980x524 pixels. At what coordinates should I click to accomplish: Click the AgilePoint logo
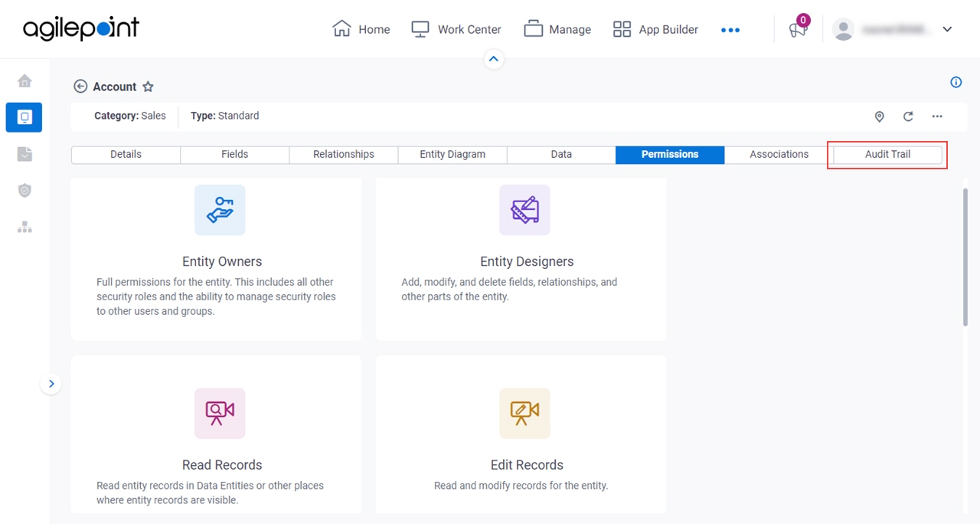click(81, 28)
